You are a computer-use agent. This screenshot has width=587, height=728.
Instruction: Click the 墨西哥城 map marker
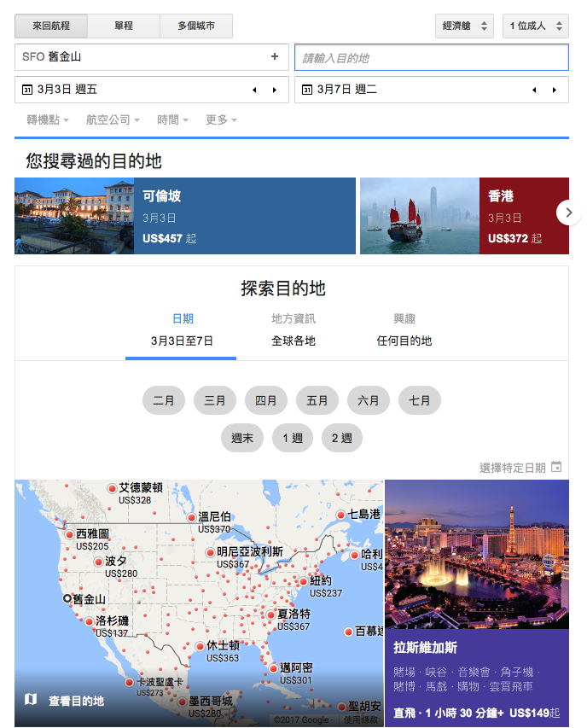point(182,702)
